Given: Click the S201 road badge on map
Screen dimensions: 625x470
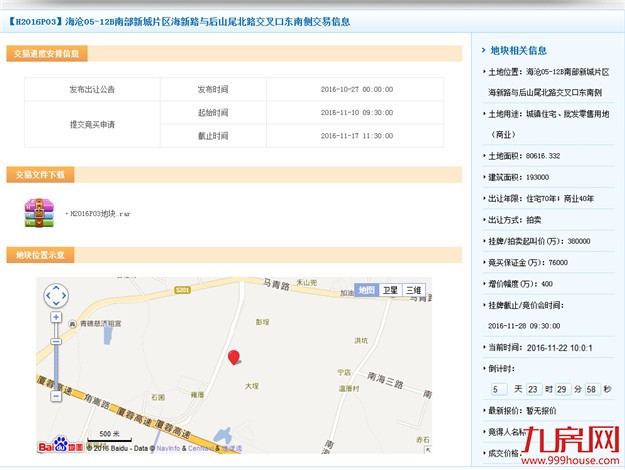Looking at the screenshot, I should [182, 290].
